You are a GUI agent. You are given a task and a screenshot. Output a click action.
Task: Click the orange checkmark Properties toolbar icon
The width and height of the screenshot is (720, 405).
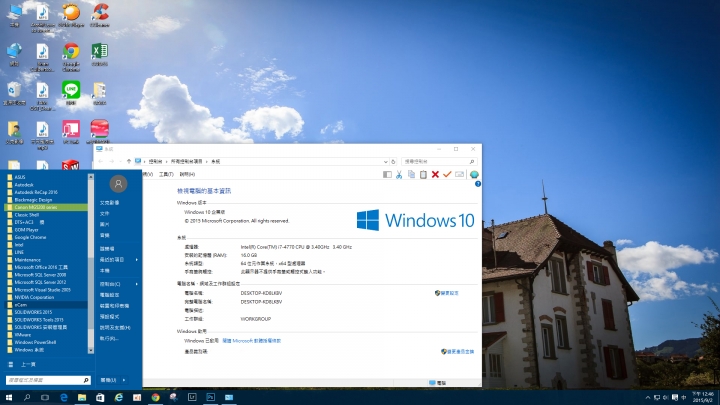tap(447, 174)
